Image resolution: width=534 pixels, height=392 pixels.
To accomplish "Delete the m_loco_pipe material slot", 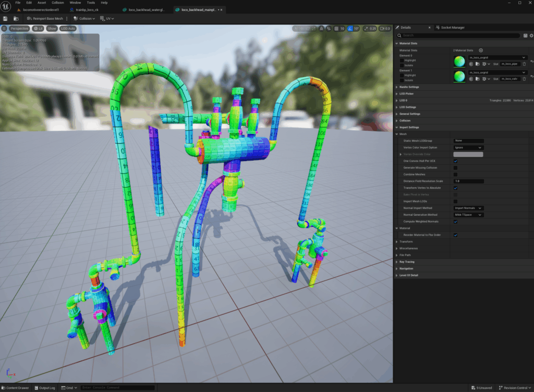I will pyautogui.click(x=525, y=64).
